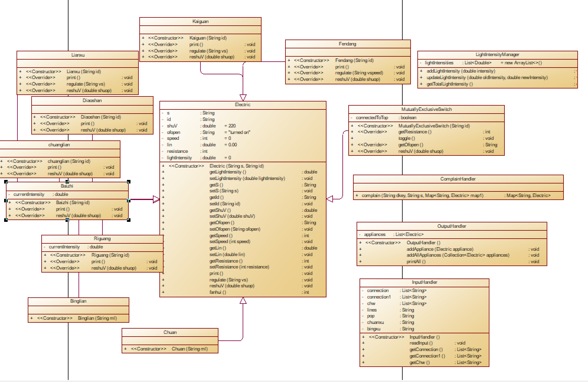588x382 pixels.
Task: Select the Kaiguan class title
Action: coord(200,22)
